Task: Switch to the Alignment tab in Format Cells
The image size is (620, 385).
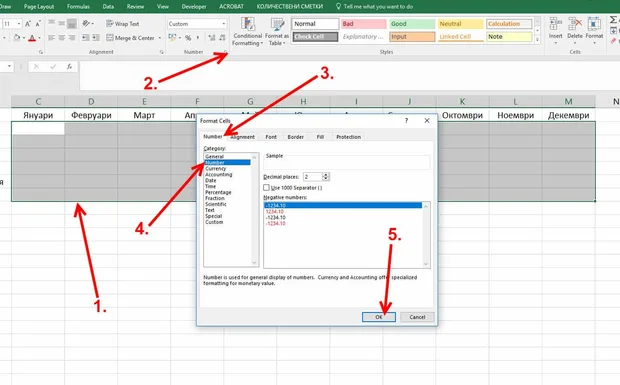Action: coord(242,137)
